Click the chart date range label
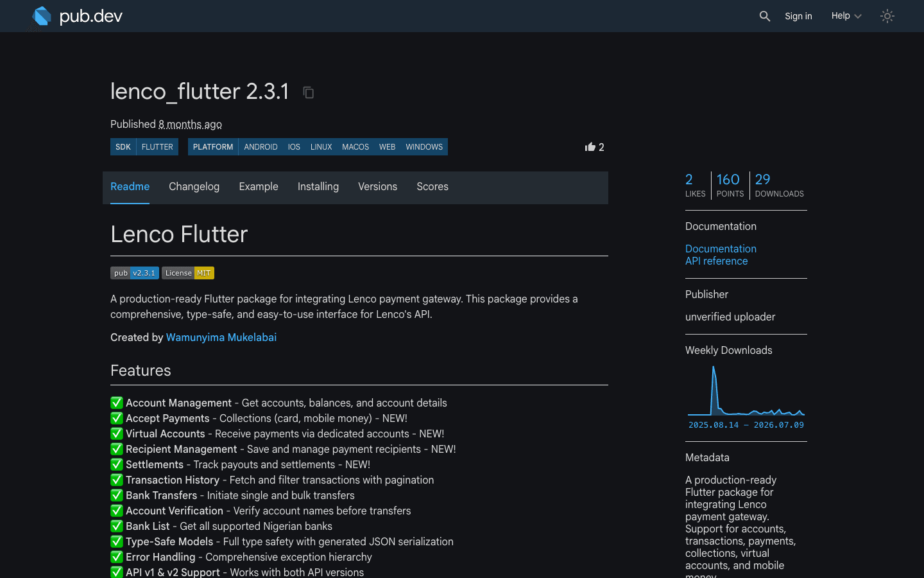 click(x=746, y=425)
